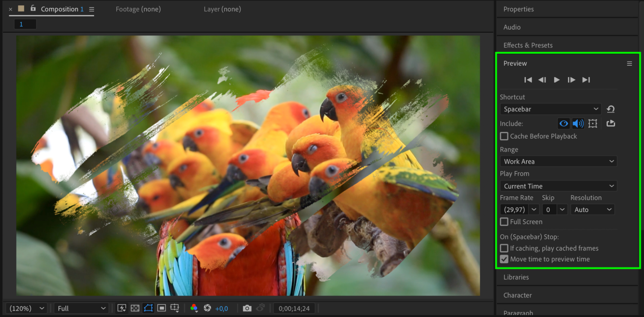Click the current time 0;00;14;24 display

294,308
